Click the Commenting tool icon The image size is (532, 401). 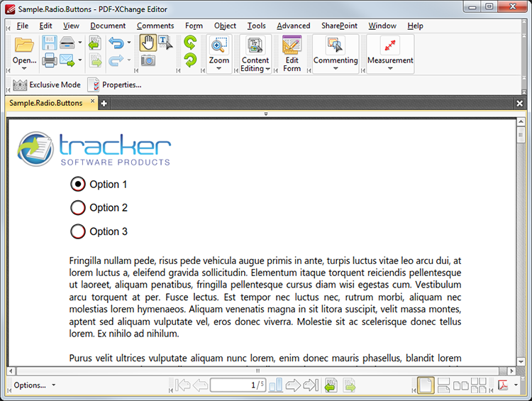[336, 45]
